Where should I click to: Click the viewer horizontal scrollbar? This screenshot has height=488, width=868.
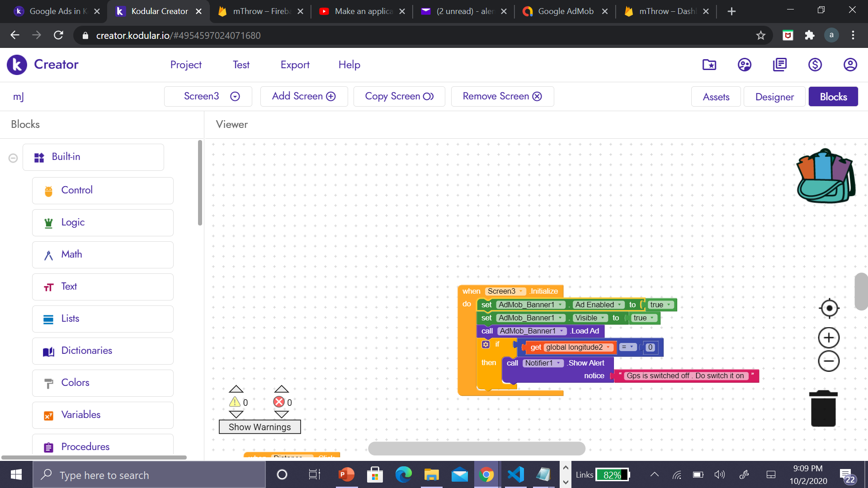476,448
